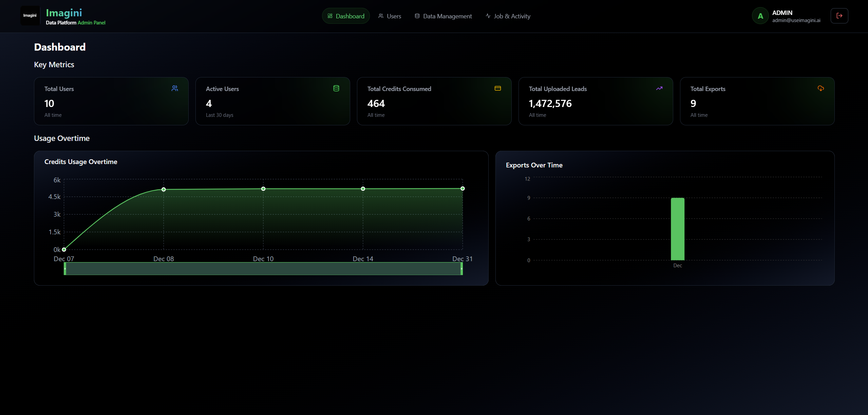Go to the Users tab
868x415 pixels.
(x=390, y=16)
